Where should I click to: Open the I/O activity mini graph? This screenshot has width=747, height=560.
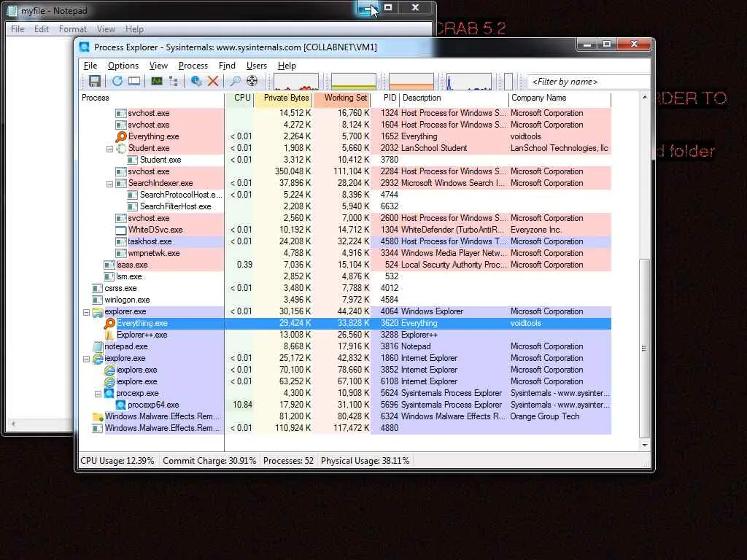point(469,82)
